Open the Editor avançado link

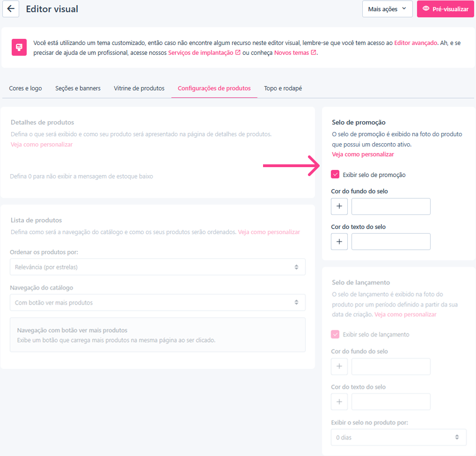point(416,43)
